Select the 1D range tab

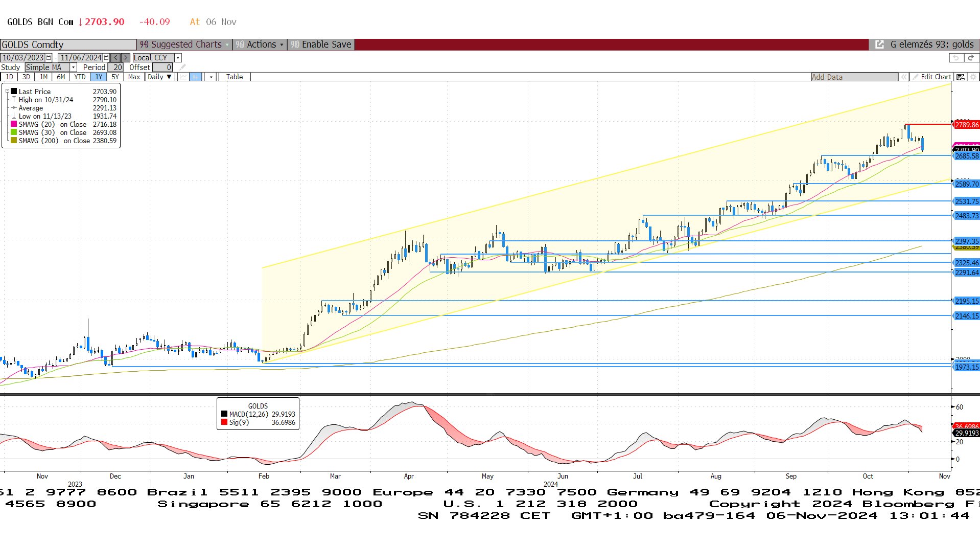tap(9, 77)
